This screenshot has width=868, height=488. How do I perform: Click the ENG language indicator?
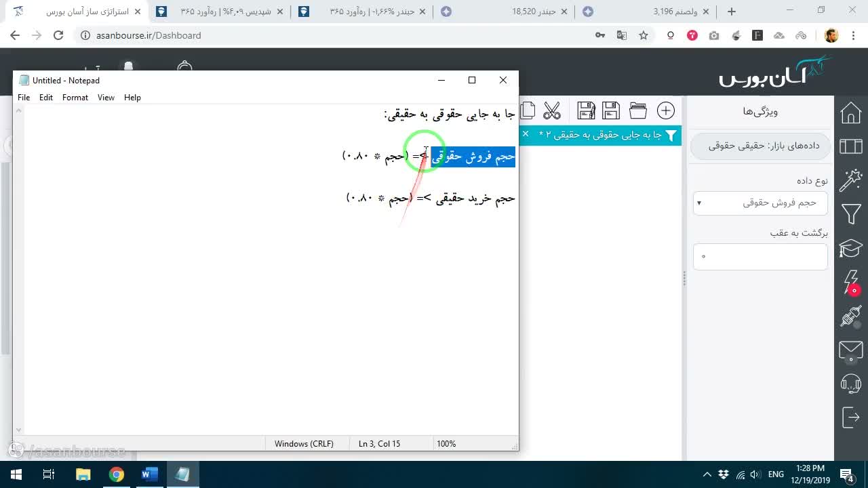(776, 474)
